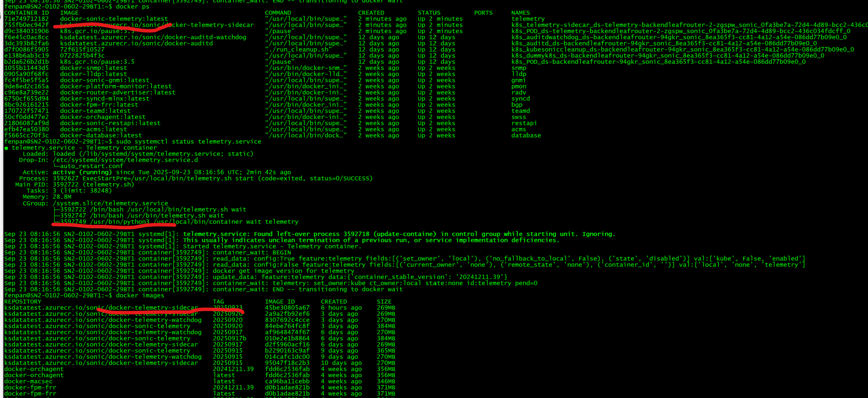
Task: Click the 'database' container name
Action: [526, 135]
